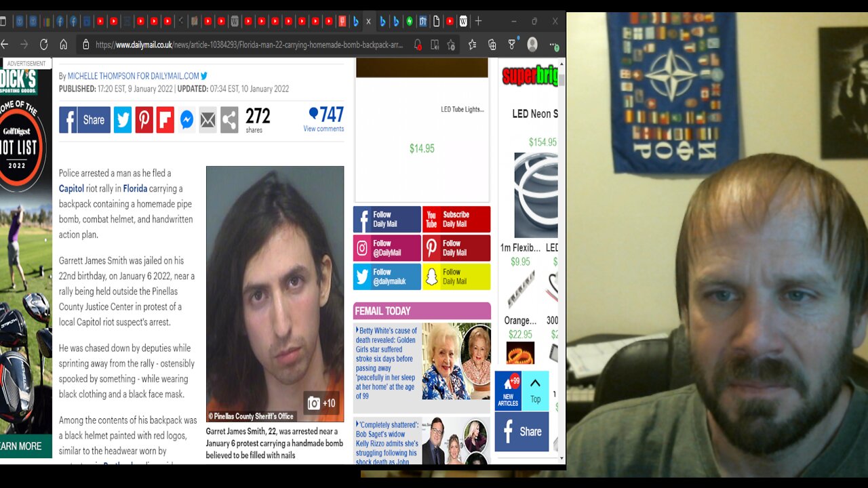Image resolution: width=868 pixels, height=488 pixels.
Task: Open the browser home page
Action: (63, 45)
